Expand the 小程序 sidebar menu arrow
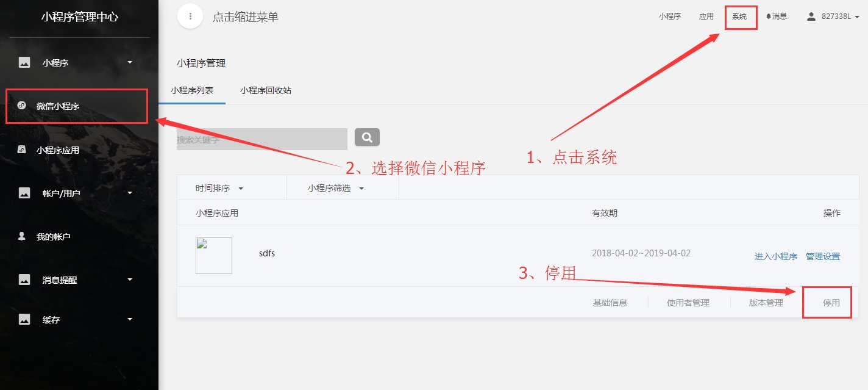Screen dimensions: 868x390 tap(129, 62)
